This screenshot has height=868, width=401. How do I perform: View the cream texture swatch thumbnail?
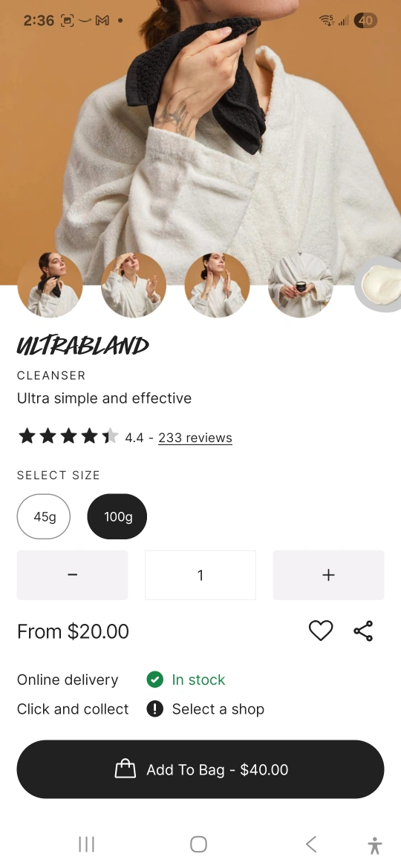(x=378, y=285)
